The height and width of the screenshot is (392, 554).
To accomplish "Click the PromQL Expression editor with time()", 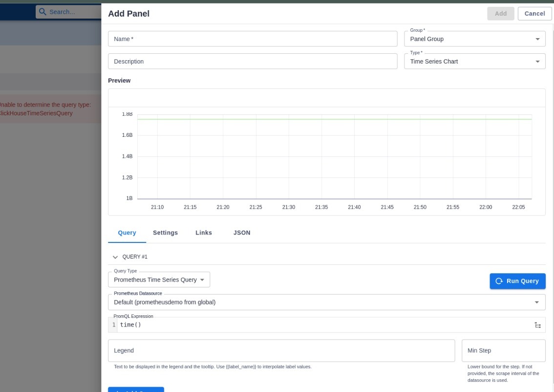I will pos(322,325).
